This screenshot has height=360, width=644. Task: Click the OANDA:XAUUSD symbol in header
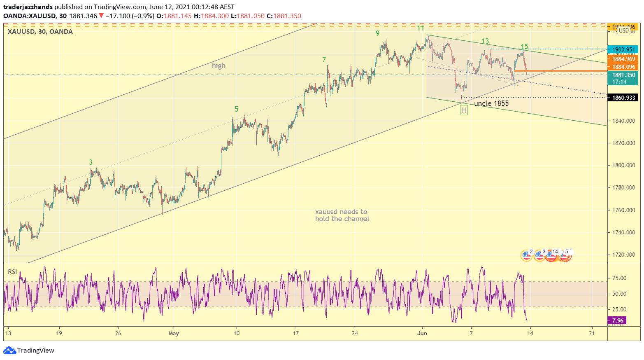pyautogui.click(x=30, y=16)
